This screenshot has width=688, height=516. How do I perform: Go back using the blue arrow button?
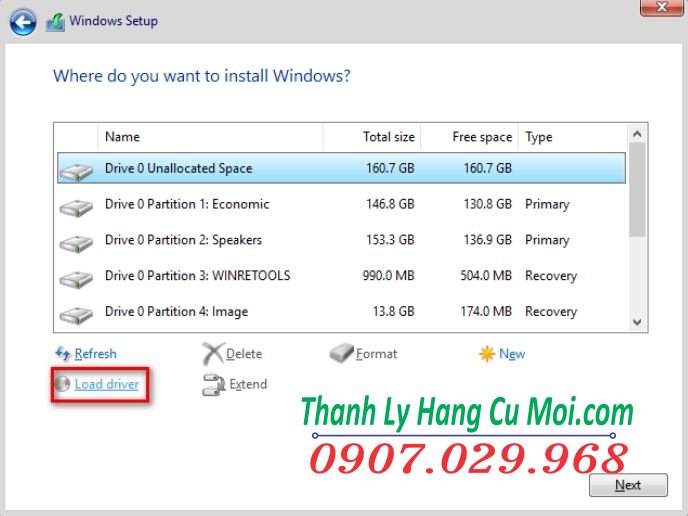pos(23,22)
